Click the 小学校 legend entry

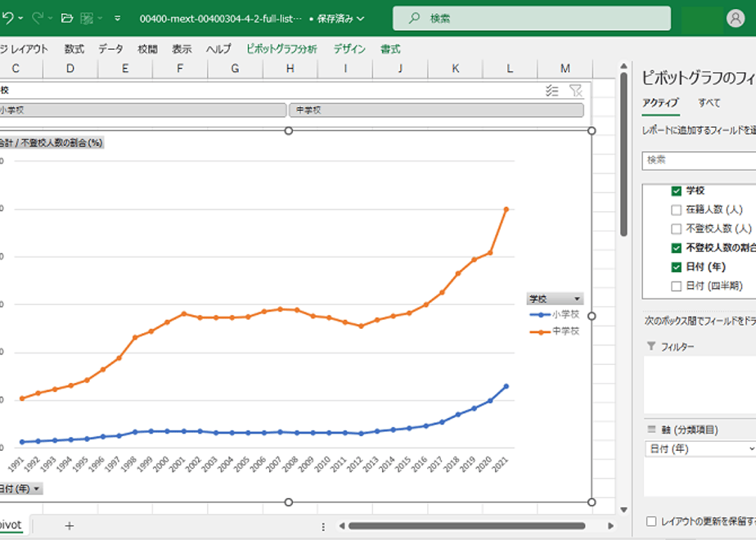555,315
